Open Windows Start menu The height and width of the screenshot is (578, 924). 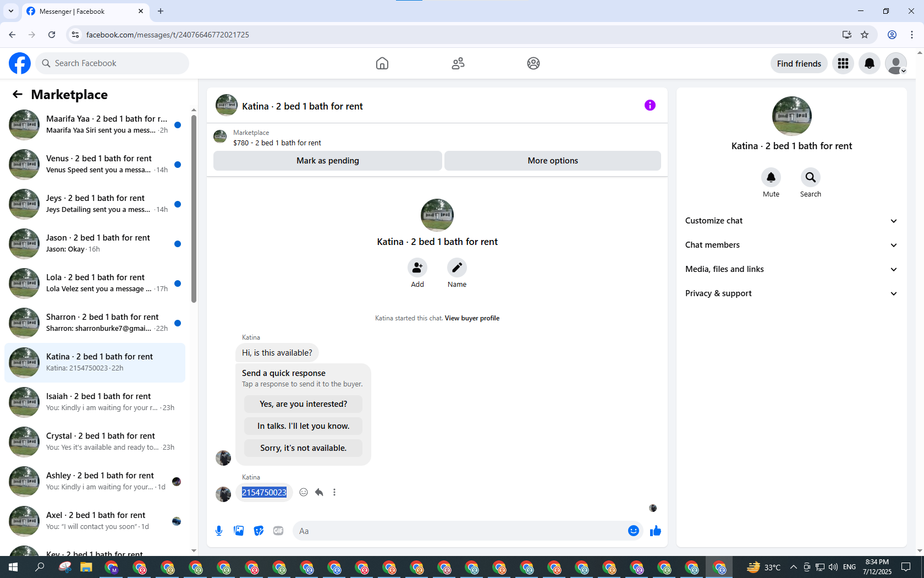coord(13,567)
